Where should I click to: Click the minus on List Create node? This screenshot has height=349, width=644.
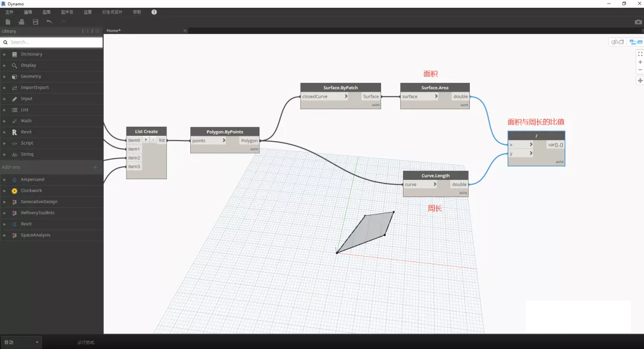(x=153, y=141)
